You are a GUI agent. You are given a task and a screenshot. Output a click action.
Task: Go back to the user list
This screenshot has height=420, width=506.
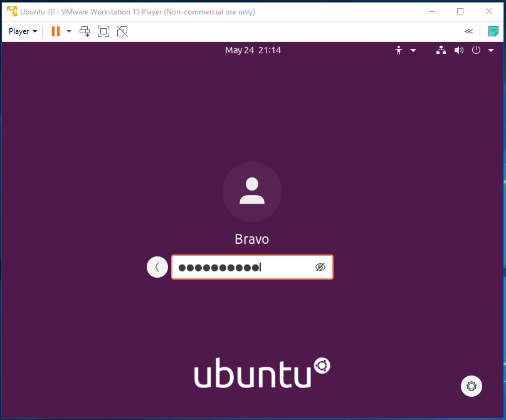pos(157,267)
